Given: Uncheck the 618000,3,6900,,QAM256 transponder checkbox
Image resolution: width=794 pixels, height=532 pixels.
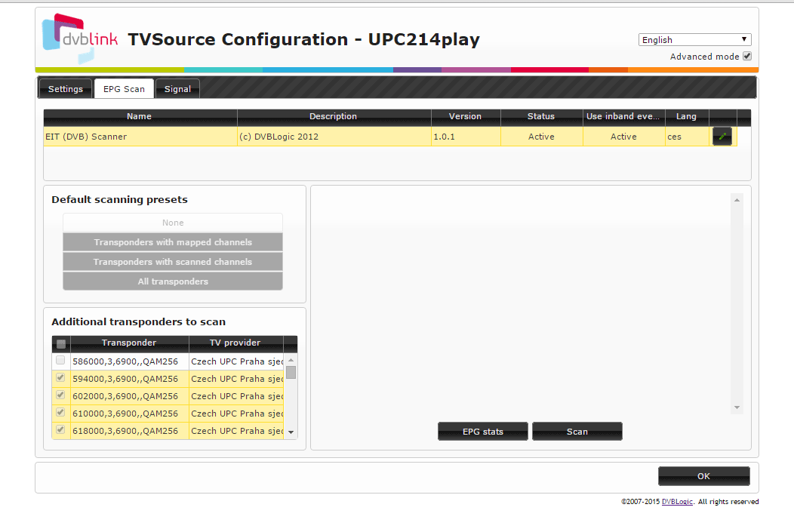Looking at the screenshot, I should [60, 430].
